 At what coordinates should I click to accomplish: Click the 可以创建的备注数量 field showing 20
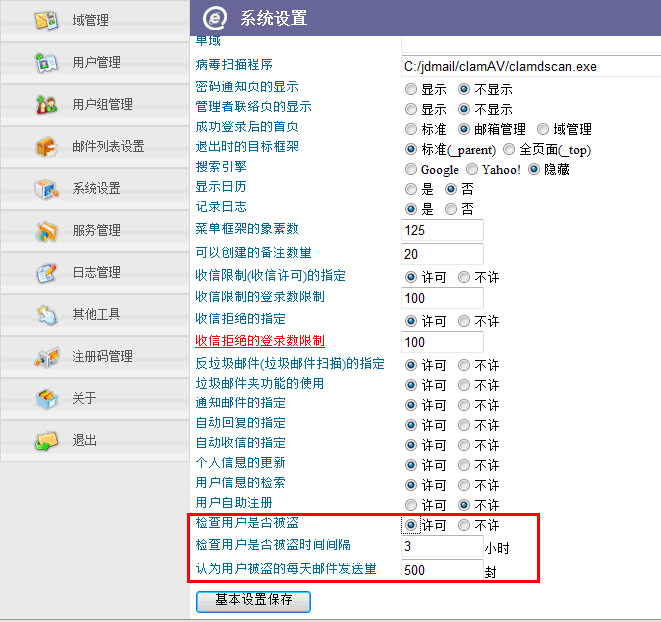pos(442,254)
